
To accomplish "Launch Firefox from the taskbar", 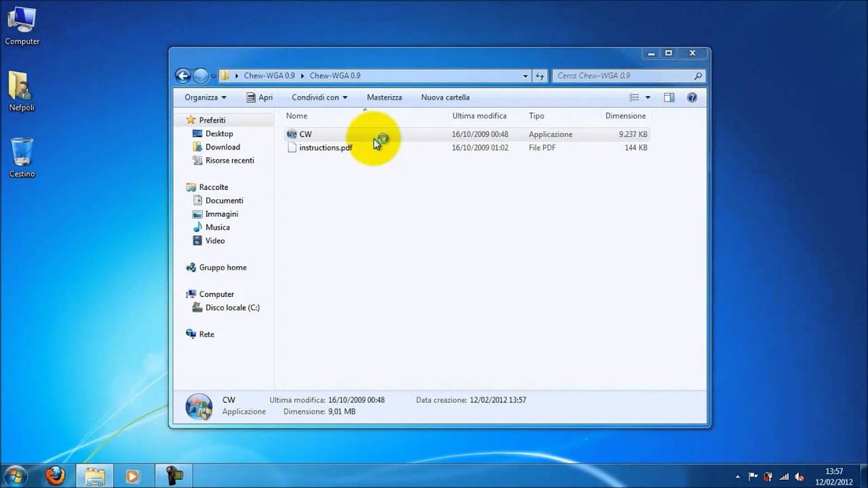I will click(55, 476).
